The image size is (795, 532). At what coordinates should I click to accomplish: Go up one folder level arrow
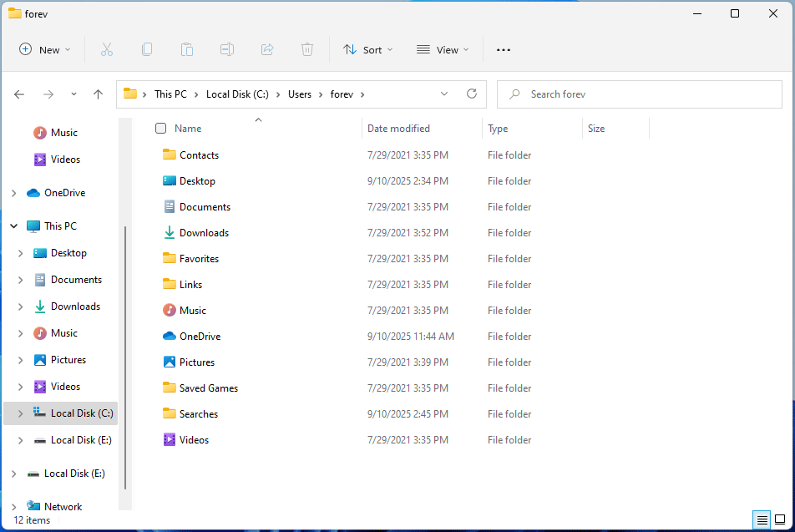pyautogui.click(x=99, y=94)
